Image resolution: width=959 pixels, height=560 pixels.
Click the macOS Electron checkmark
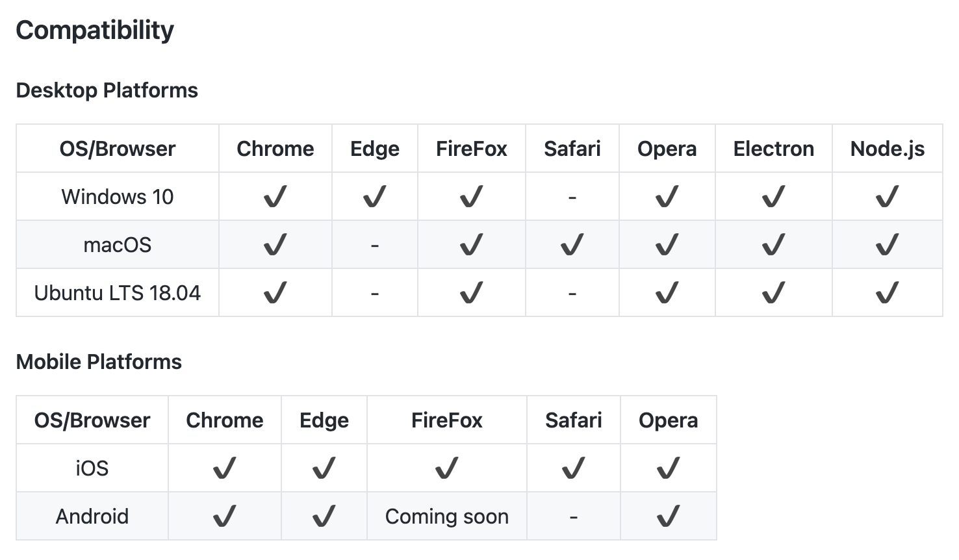(x=773, y=244)
